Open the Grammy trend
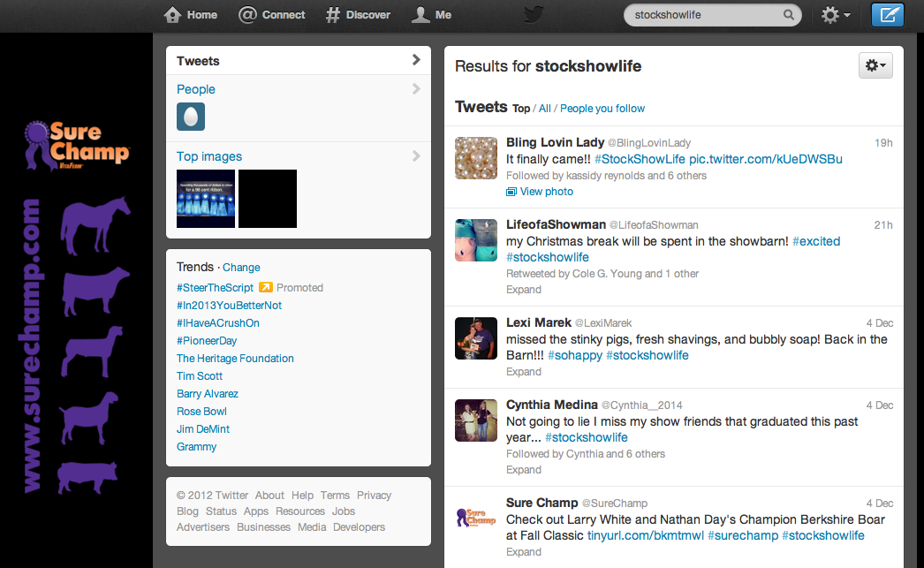Screen dimensions: 924x568 [x=197, y=447]
